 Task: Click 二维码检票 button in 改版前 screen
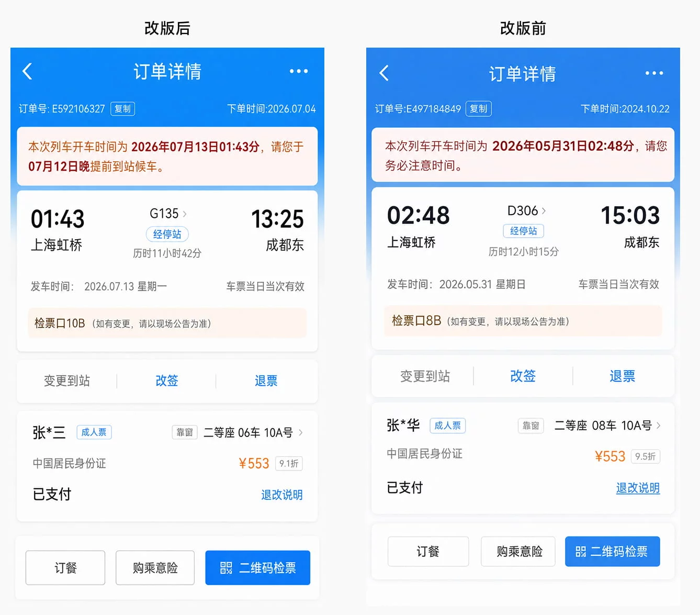tap(613, 551)
